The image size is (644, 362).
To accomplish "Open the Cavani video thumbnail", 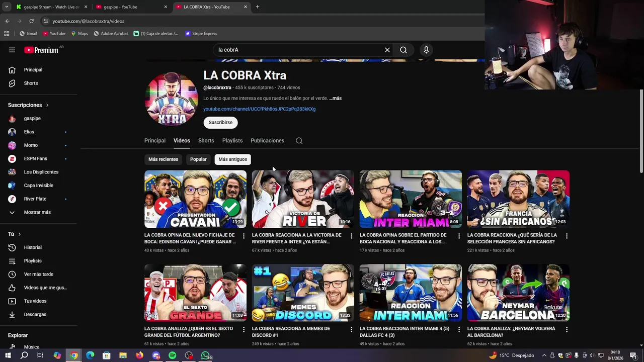I will point(195,199).
